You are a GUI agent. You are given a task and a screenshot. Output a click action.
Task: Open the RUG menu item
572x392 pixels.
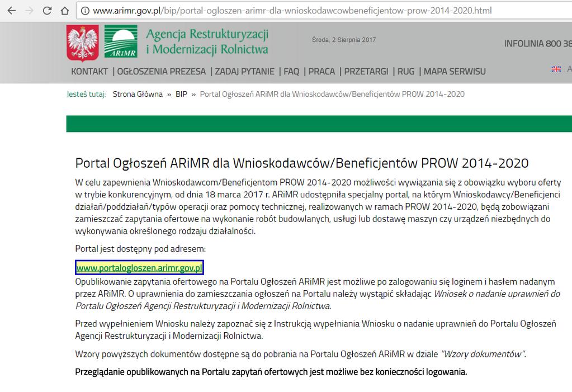point(405,72)
